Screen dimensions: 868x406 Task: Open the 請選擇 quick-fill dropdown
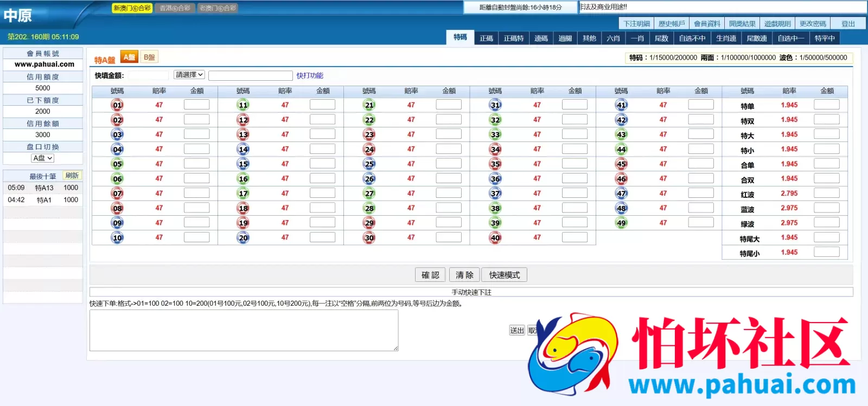(189, 75)
